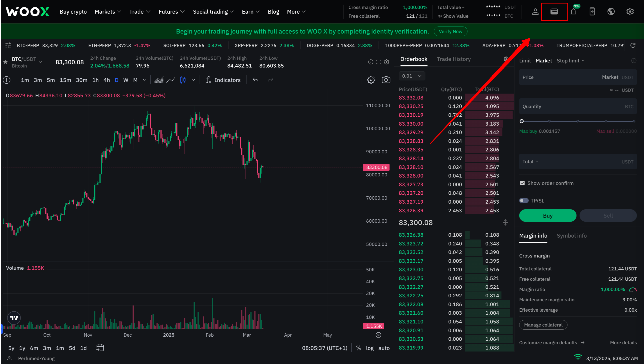Expand the Social trading menu
The height and width of the screenshot is (364, 644).
click(213, 11)
